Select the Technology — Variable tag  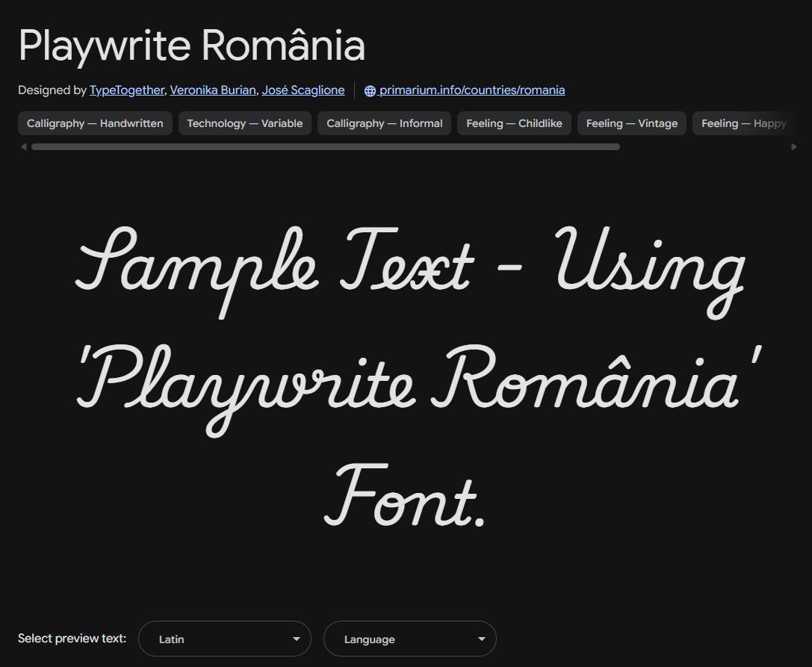[x=245, y=123]
